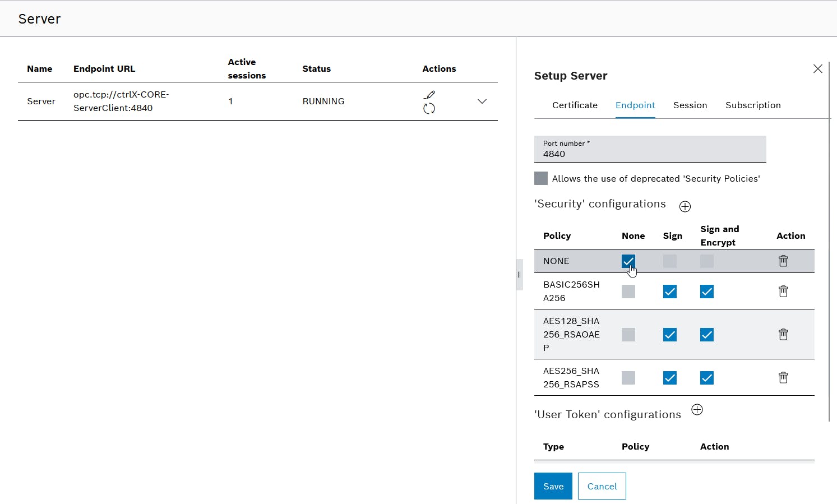The image size is (837, 504).
Task: Close the Setup Server panel
Action: pos(817,69)
